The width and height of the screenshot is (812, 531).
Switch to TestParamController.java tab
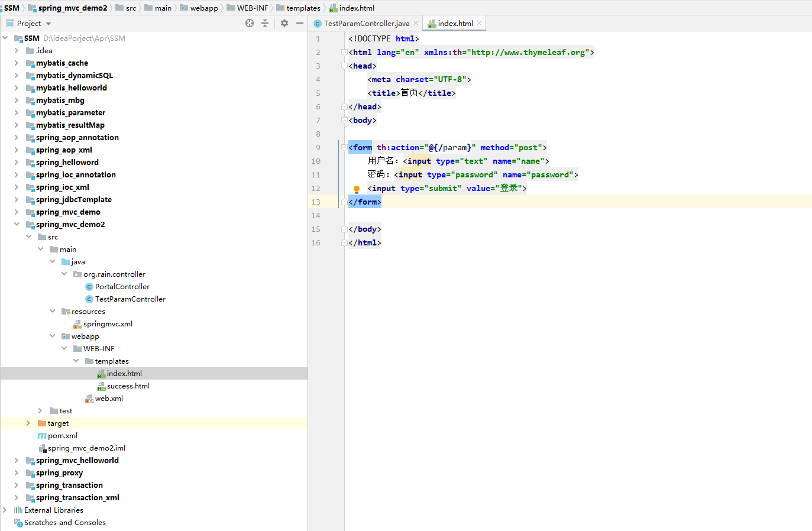coord(366,24)
